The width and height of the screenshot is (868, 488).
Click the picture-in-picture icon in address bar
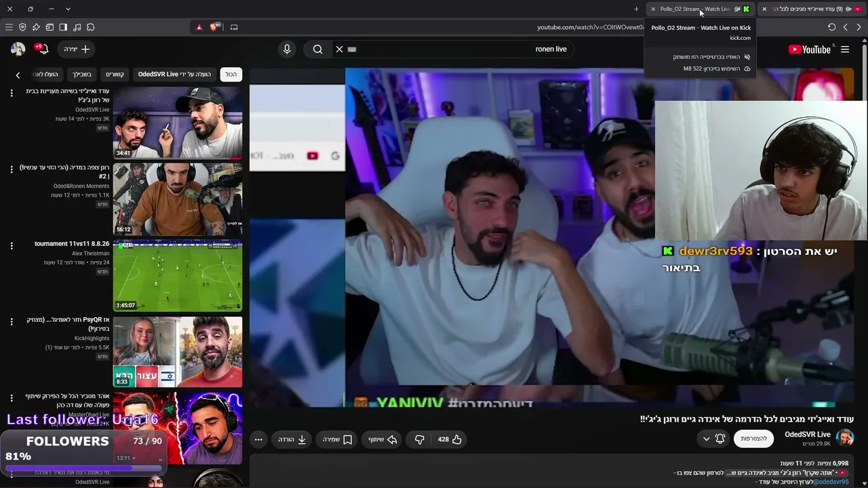click(234, 27)
